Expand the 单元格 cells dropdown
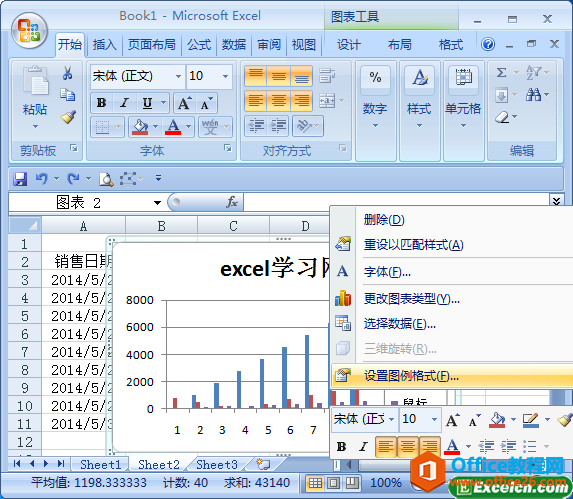Image resolution: width=573 pixels, height=499 pixels. click(x=463, y=126)
